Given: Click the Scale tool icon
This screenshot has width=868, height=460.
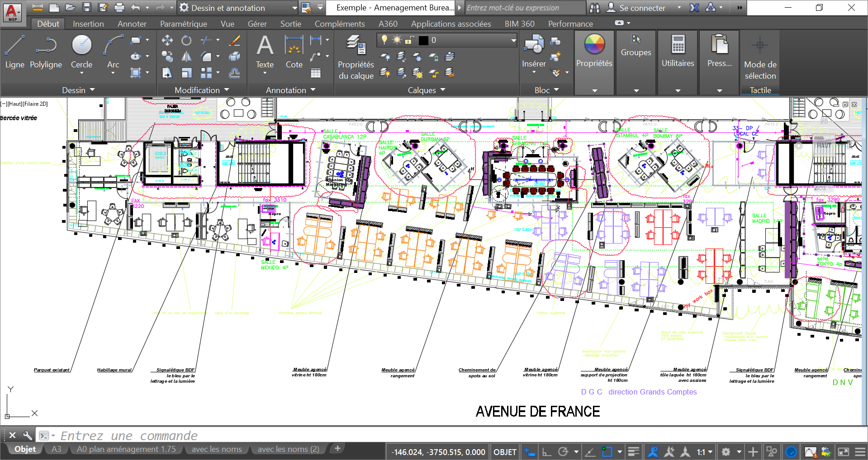Looking at the screenshot, I should (x=186, y=73).
